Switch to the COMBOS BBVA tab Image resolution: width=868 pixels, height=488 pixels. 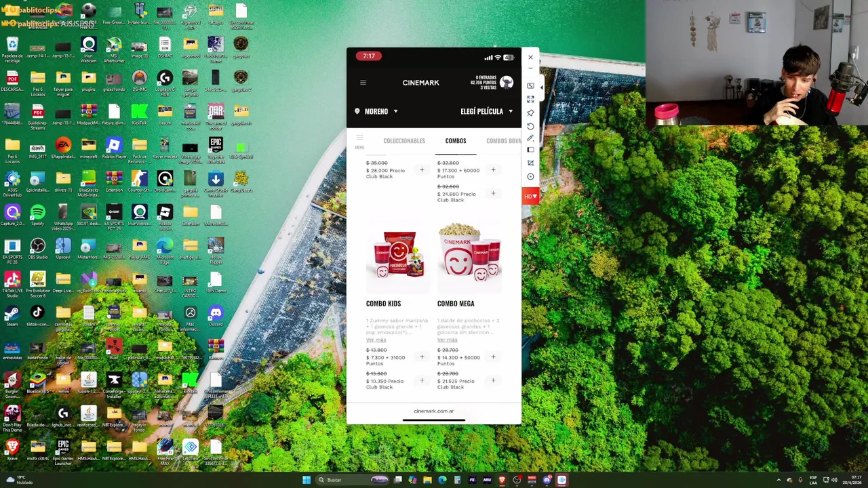point(504,141)
